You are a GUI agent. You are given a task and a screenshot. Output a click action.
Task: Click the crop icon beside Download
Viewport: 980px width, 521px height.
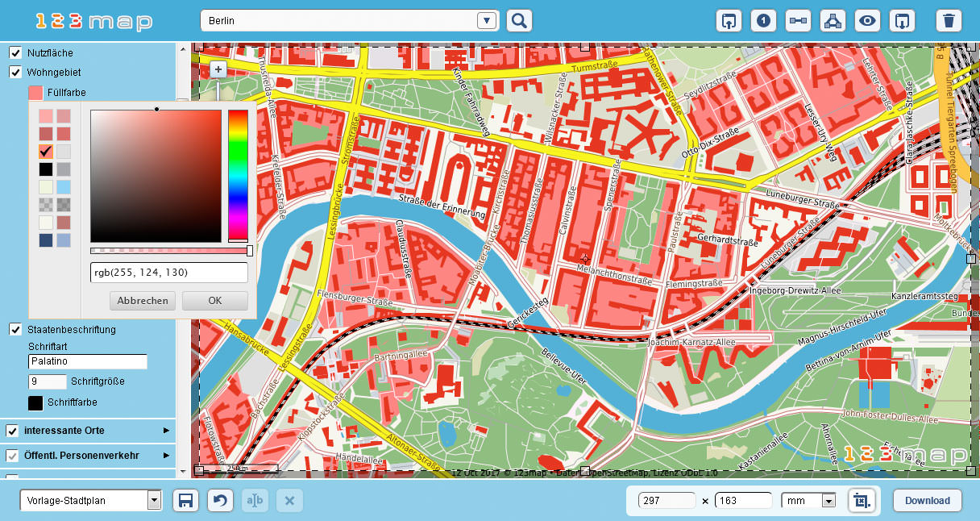click(x=862, y=500)
